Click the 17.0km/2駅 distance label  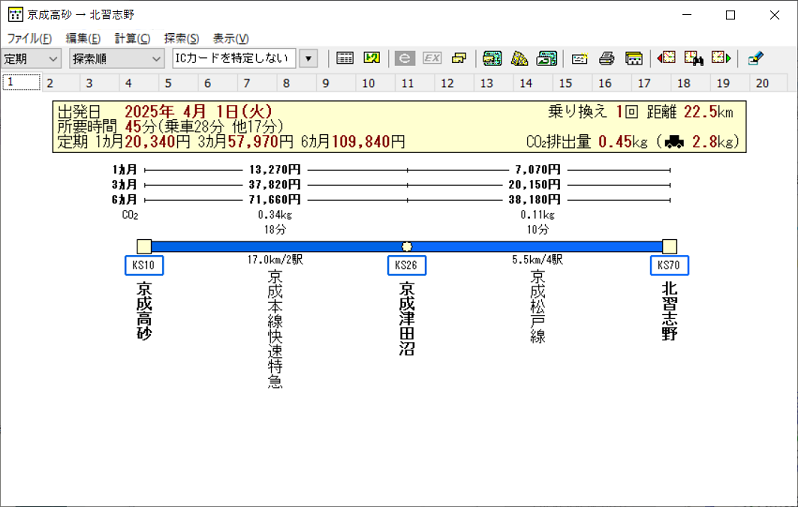[x=275, y=260]
